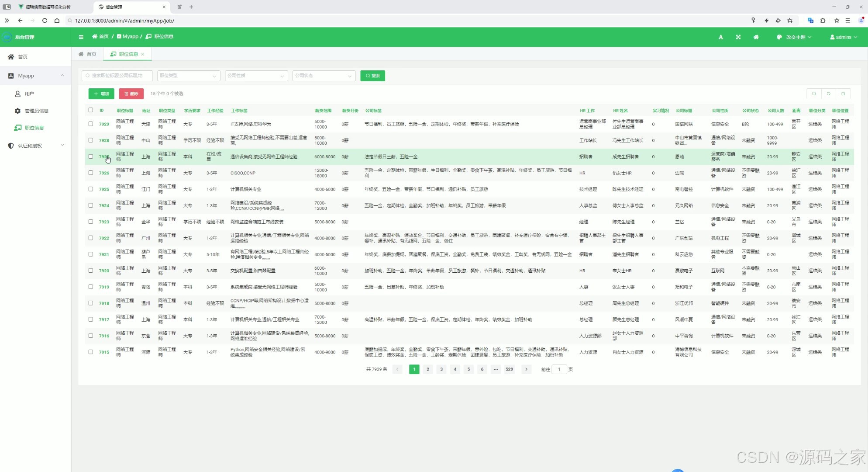Sort by 薪资范围 column header

coord(324,111)
